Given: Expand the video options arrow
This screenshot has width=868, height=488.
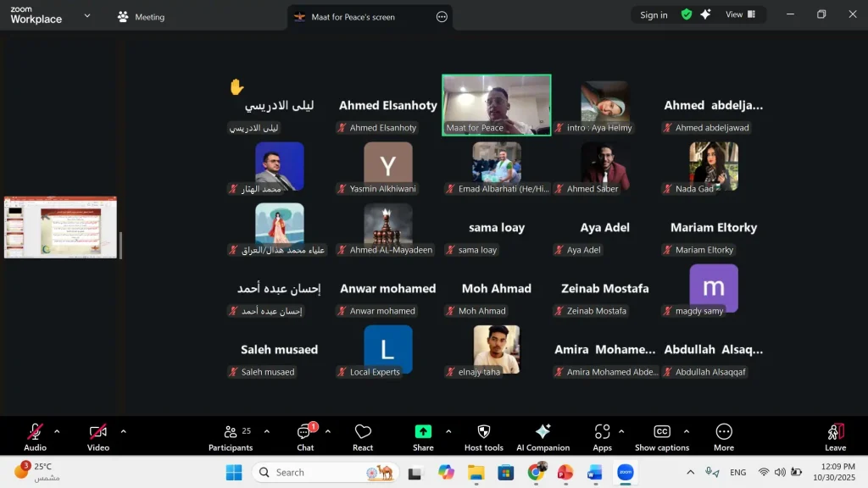Looking at the screenshot, I should [x=123, y=431].
